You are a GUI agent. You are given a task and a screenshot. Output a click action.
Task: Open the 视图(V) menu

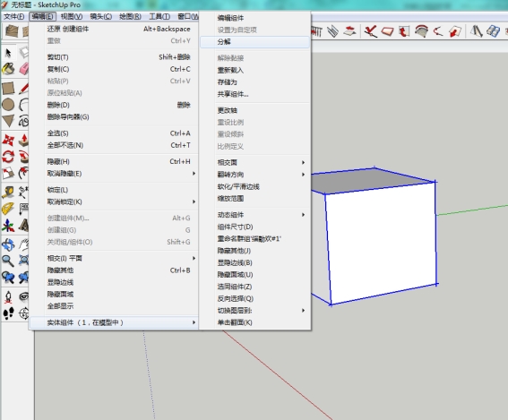pyautogui.click(x=72, y=16)
